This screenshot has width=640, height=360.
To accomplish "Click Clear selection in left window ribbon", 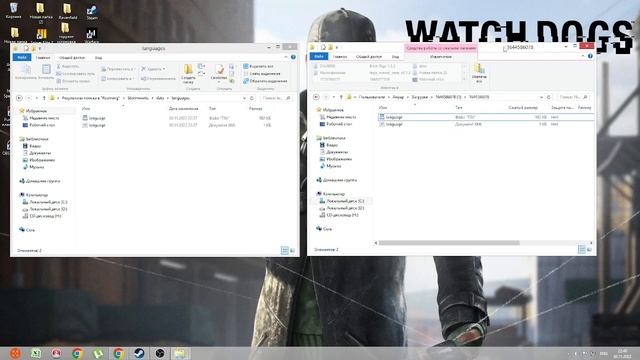I will [262, 73].
